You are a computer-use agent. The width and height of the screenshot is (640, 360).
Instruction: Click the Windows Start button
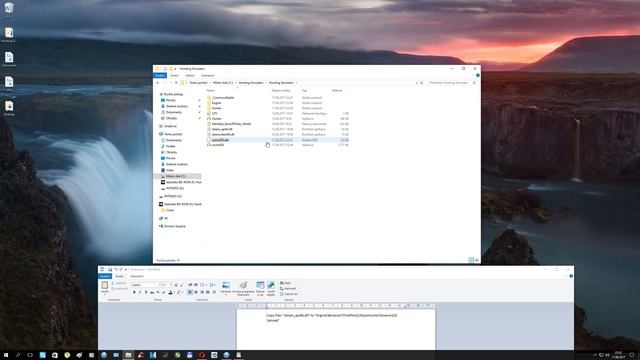pos(6,355)
